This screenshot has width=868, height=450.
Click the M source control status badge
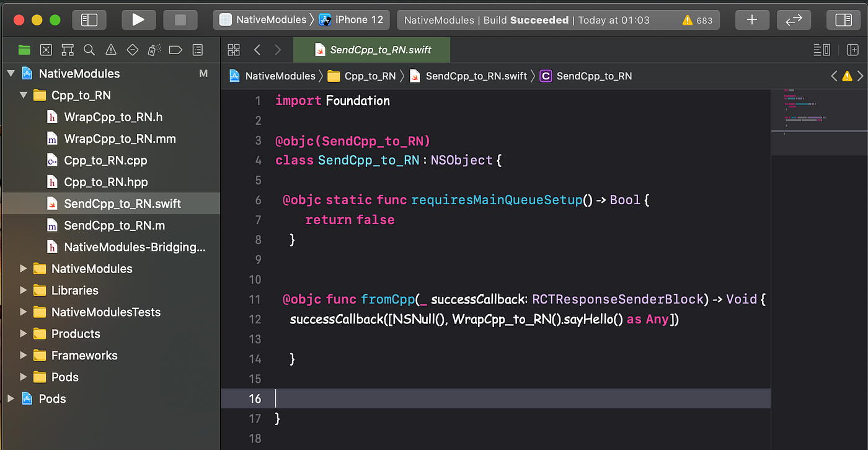[x=203, y=74]
